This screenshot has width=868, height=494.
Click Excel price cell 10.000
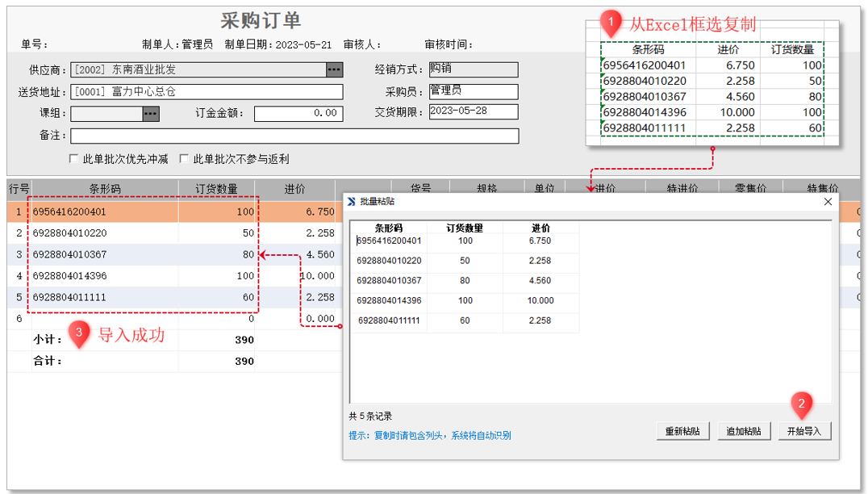coord(737,112)
